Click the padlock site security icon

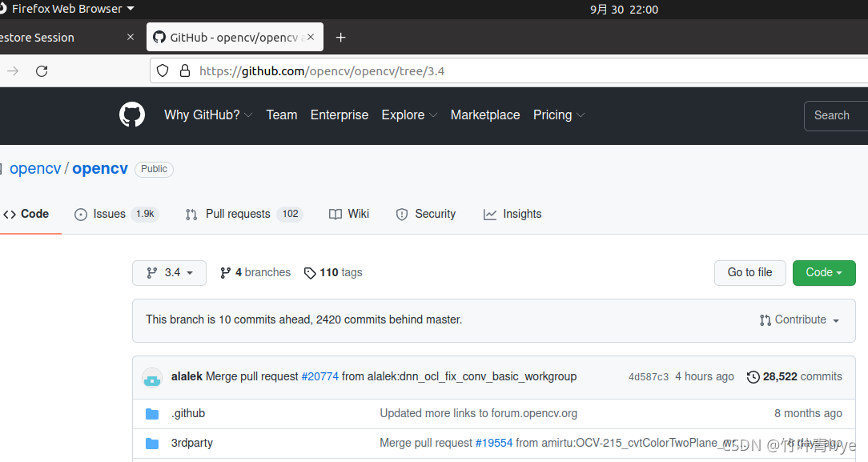(185, 70)
